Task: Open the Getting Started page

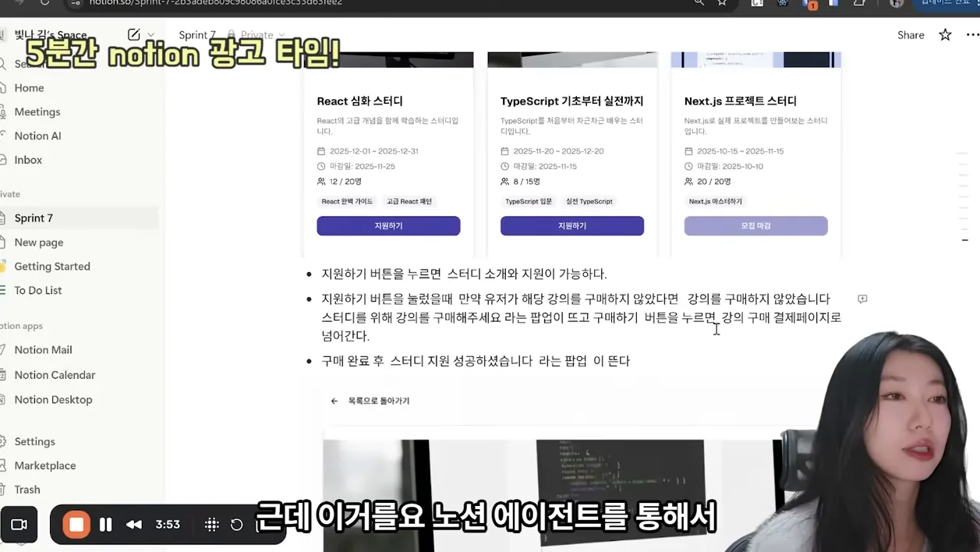Action: (x=52, y=266)
